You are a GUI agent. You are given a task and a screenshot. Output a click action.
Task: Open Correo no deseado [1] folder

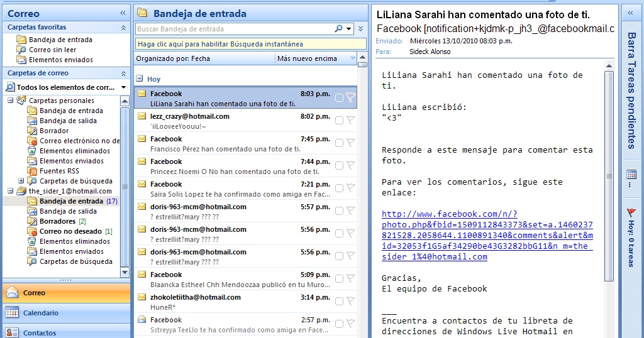click(70, 231)
